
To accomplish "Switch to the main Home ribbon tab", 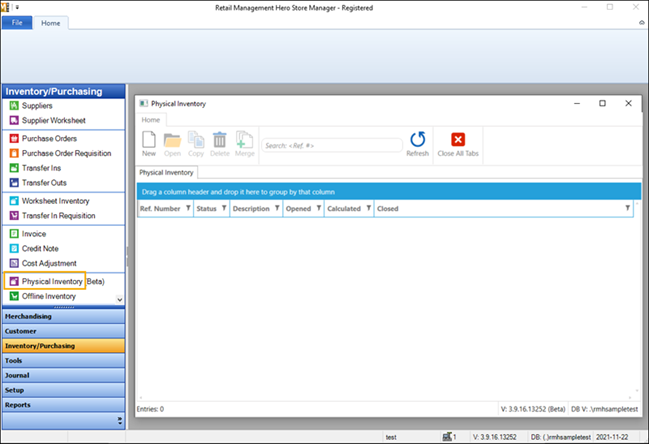I will pos(50,23).
